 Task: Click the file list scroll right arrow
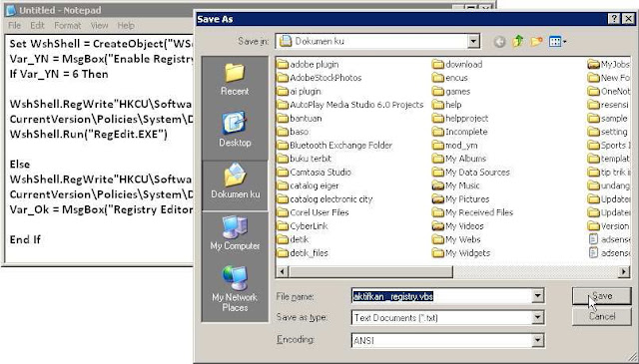tap(623, 271)
